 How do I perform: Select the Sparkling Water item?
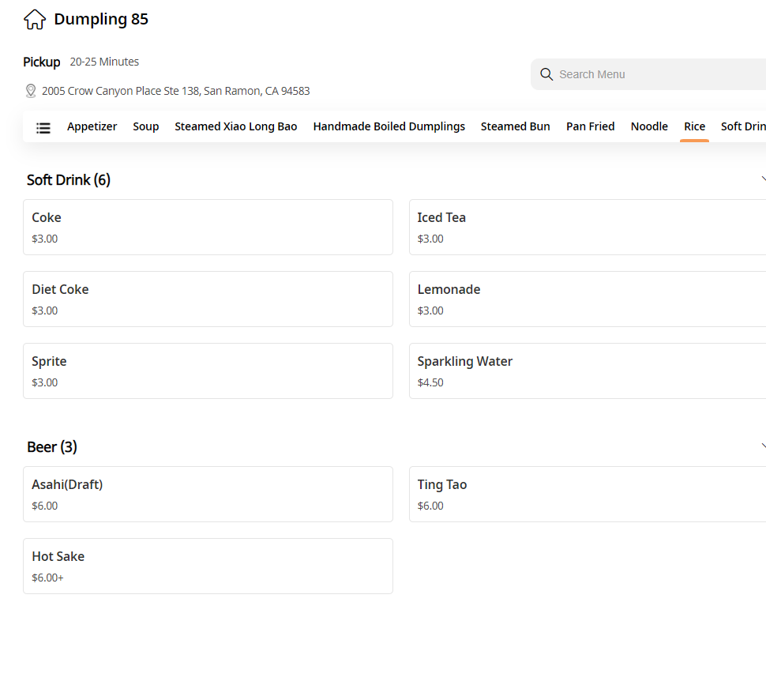tap(587, 371)
